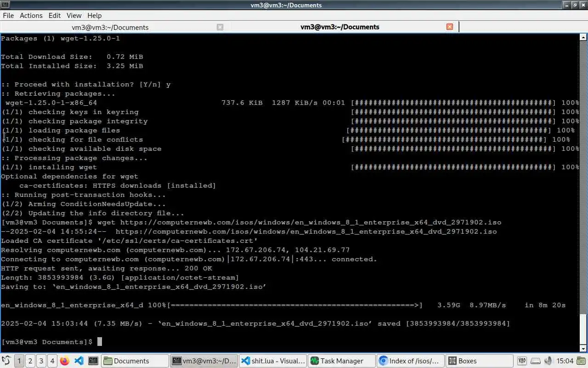The height and width of the screenshot is (368, 588).
Task: Click the clock showing 15:04
Action: pos(565,361)
